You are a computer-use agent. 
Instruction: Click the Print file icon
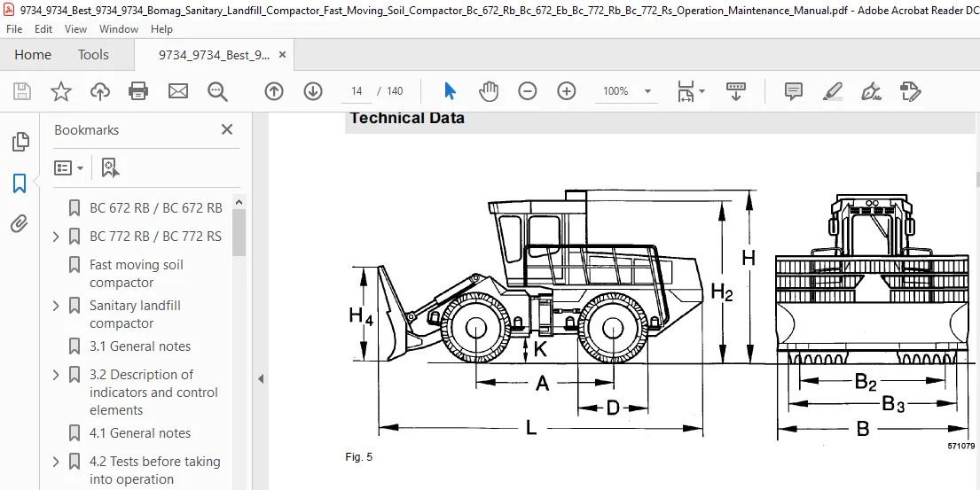point(138,91)
